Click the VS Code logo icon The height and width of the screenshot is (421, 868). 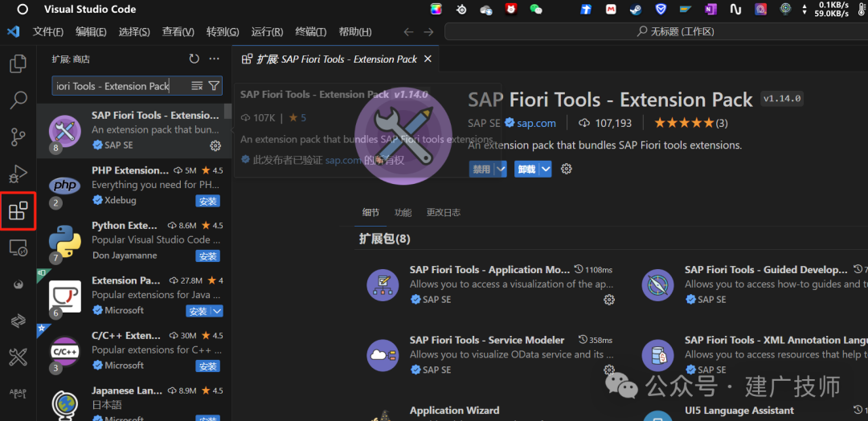pyautogui.click(x=14, y=31)
